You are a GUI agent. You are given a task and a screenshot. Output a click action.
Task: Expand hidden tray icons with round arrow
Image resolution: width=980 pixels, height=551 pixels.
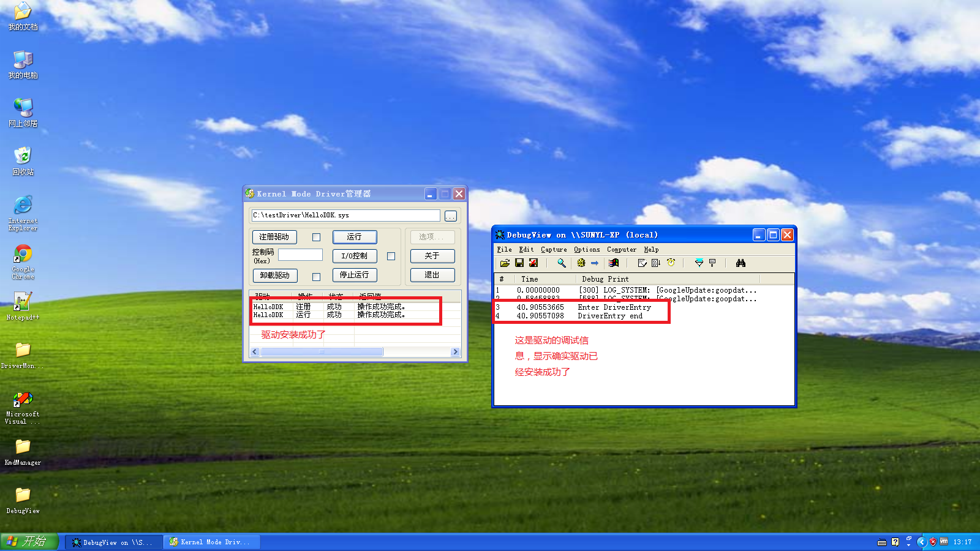[921, 542]
